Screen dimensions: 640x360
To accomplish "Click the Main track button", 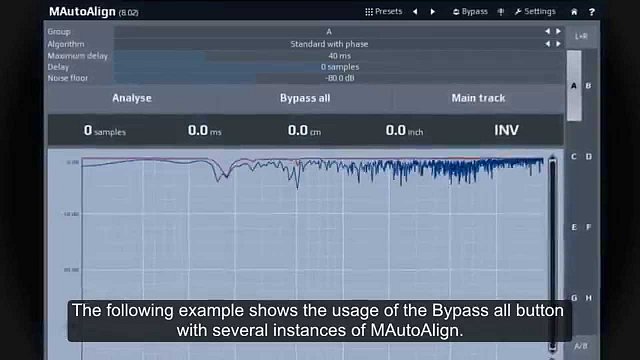I will coord(478,98).
